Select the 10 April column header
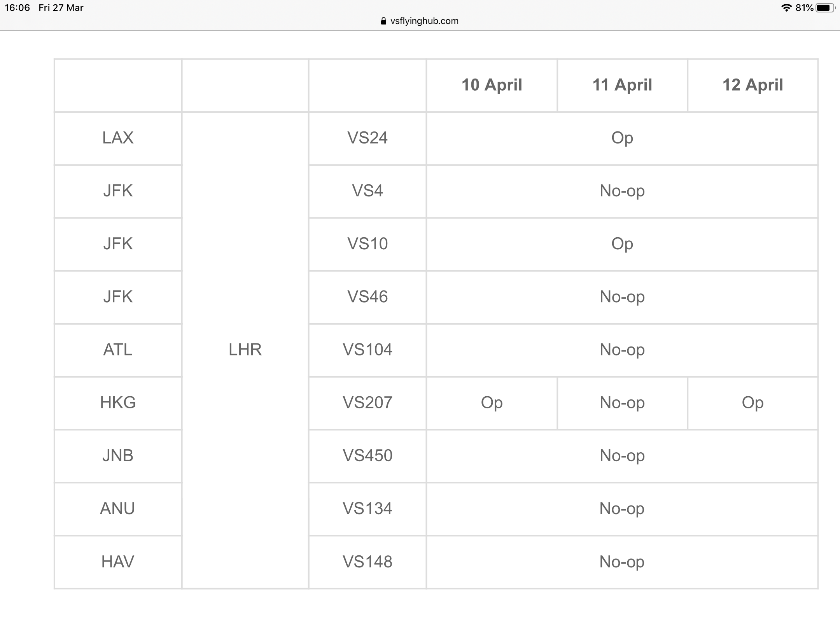Viewport: 840px width, 630px height. pos(492,85)
